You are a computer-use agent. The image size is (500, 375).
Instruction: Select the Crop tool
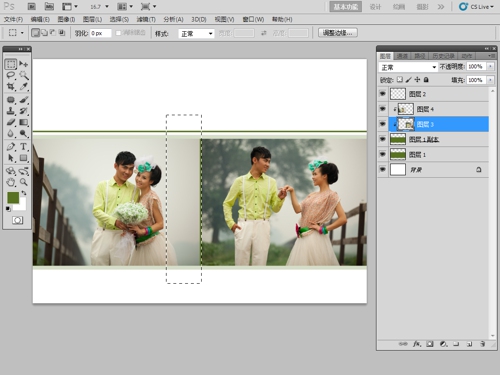tap(11, 87)
